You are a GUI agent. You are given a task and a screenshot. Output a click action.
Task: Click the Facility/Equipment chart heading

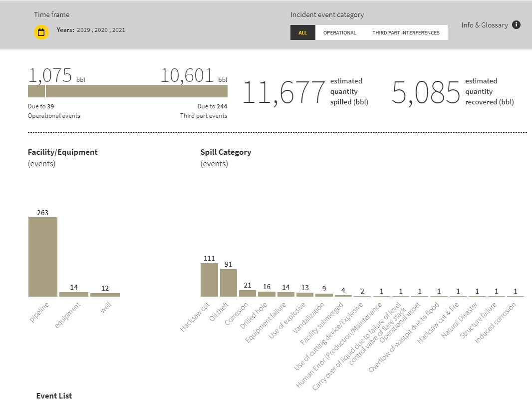(x=62, y=152)
